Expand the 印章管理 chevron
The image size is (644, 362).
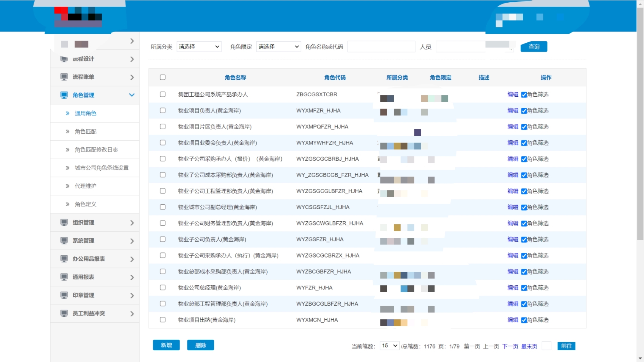(132, 296)
